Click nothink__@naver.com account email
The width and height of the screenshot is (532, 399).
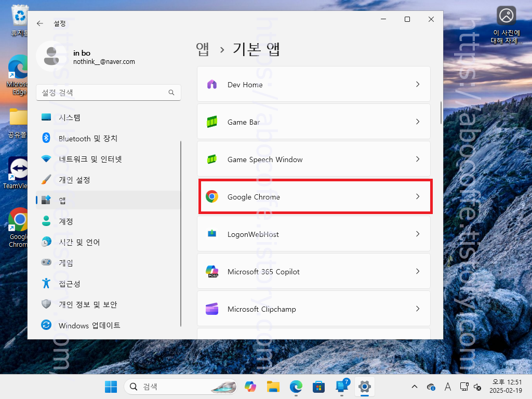[104, 62]
